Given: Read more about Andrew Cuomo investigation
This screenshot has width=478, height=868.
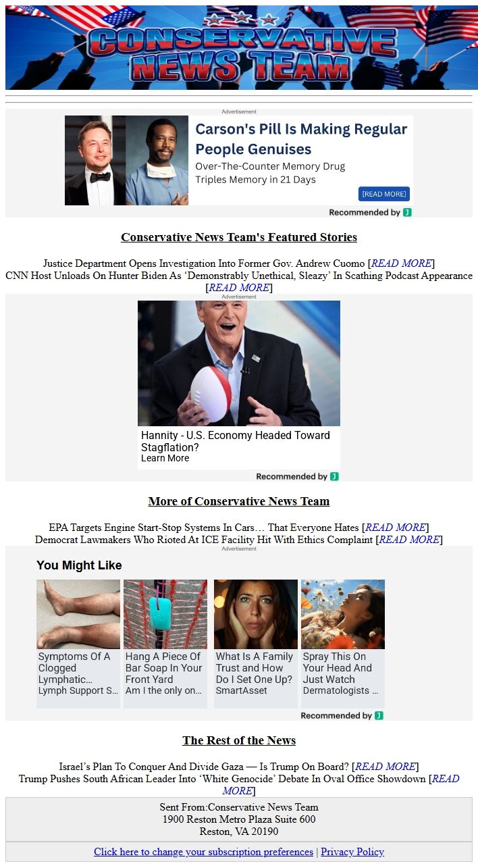Looking at the screenshot, I should (x=401, y=263).
